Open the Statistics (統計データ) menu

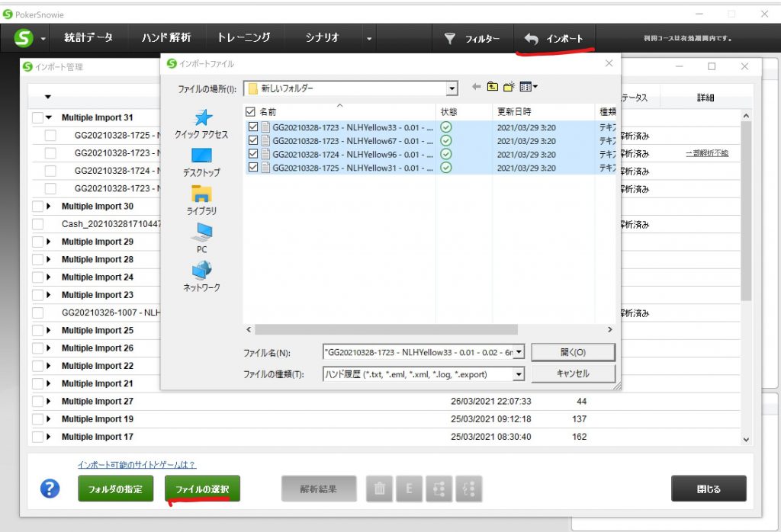88,38
